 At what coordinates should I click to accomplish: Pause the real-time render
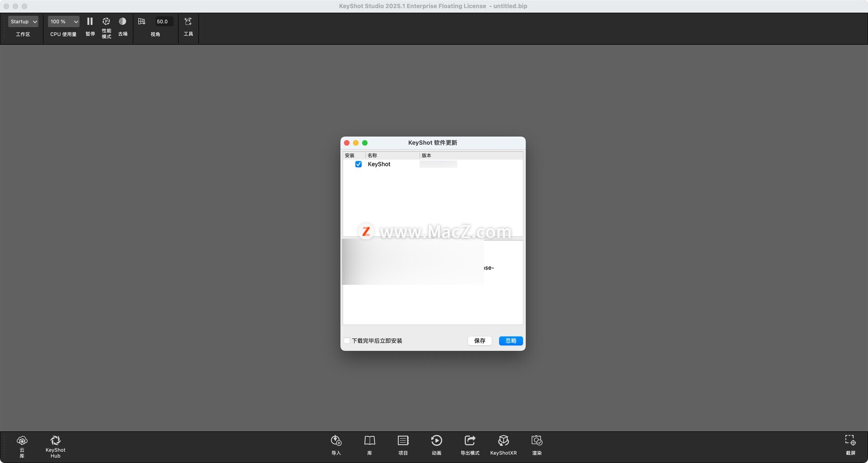(90, 21)
